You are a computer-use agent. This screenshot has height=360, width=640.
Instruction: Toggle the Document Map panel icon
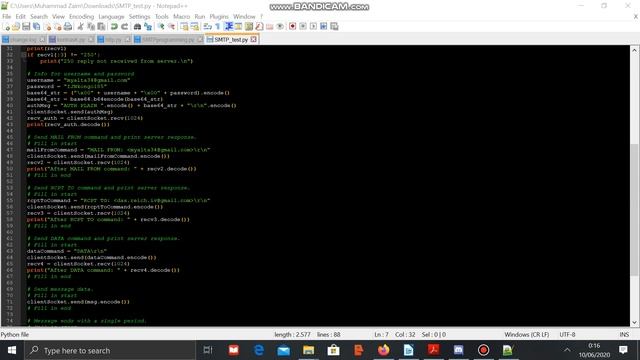coord(249,27)
